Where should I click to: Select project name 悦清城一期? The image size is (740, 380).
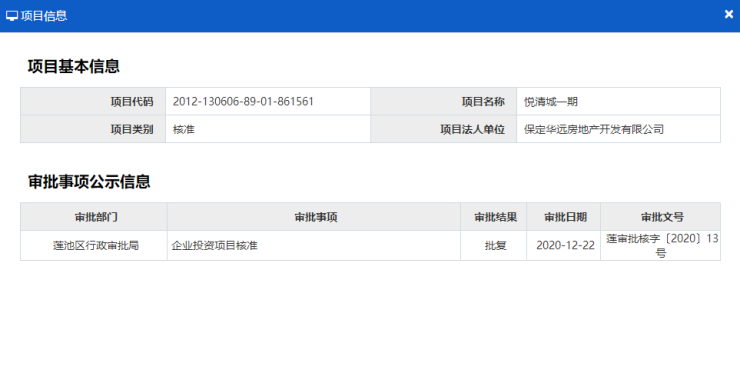coord(551,101)
